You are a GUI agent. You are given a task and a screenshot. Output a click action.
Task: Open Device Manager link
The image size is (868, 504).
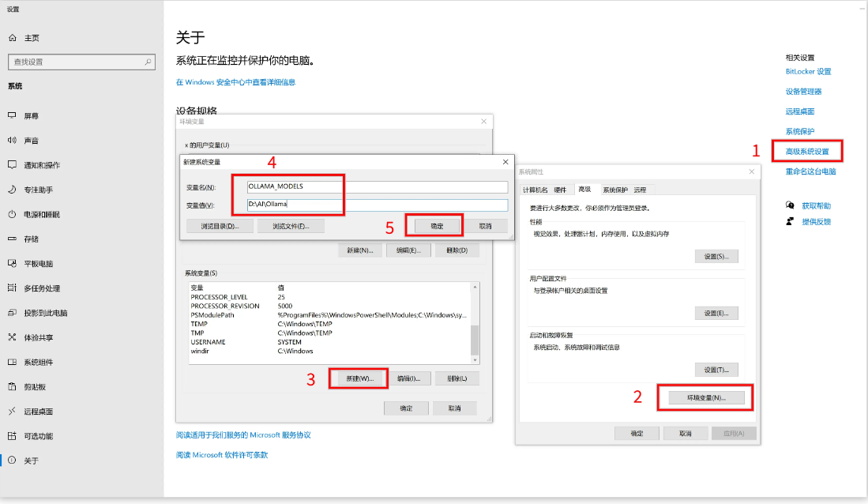click(x=803, y=92)
